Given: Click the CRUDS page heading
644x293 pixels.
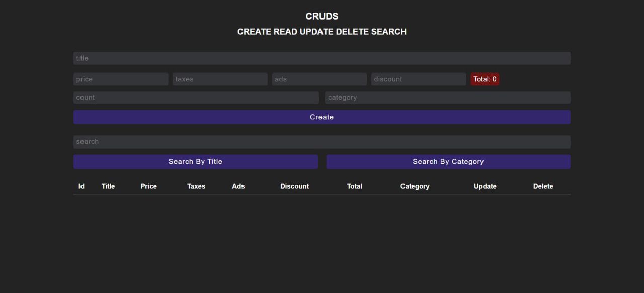Looking at the screenshot, I should [x=321, y=17].
